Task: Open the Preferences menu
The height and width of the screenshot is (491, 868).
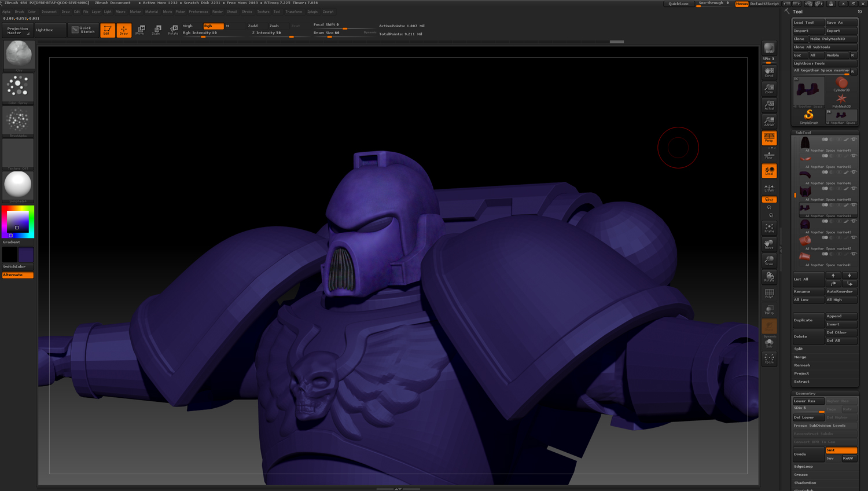Action: [198, 12]
